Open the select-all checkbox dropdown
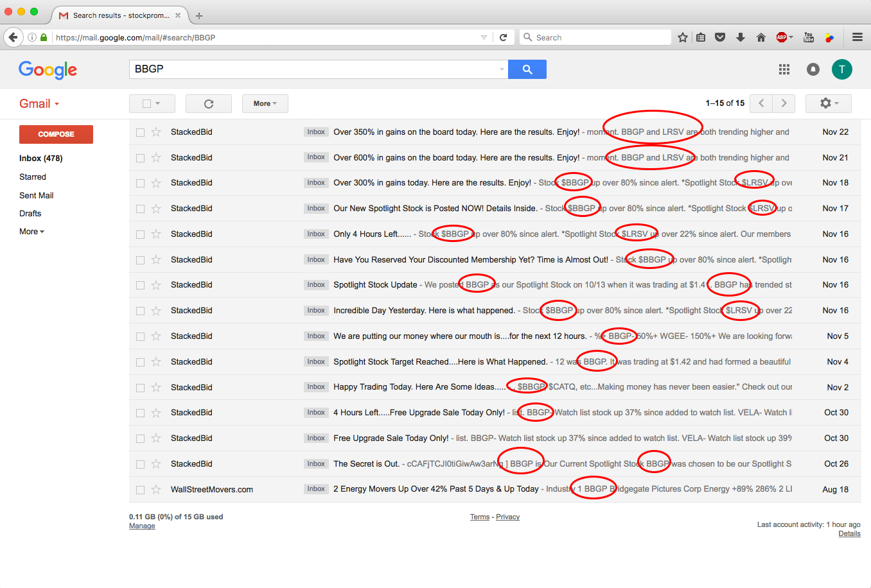Screen dimensions: 871x588 pos(151,103)
